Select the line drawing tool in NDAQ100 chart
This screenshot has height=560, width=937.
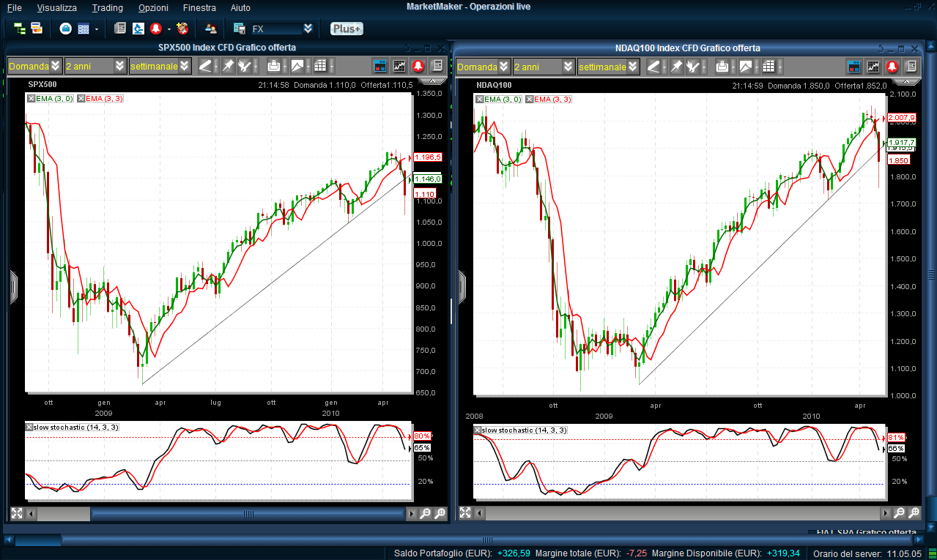[x=654, y=67]
